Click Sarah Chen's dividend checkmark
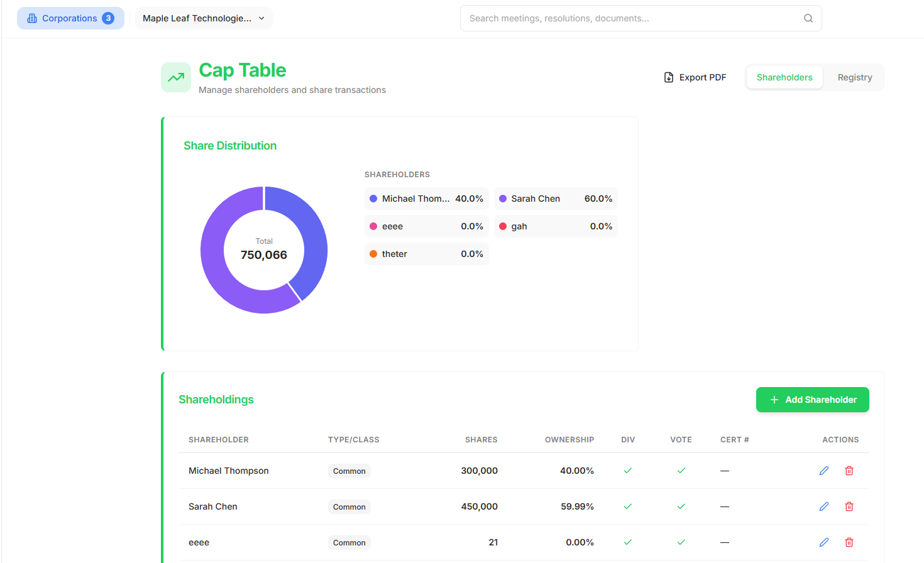Image resolution: width=924 pixels, height=563 pixels. tap(627, 506)
